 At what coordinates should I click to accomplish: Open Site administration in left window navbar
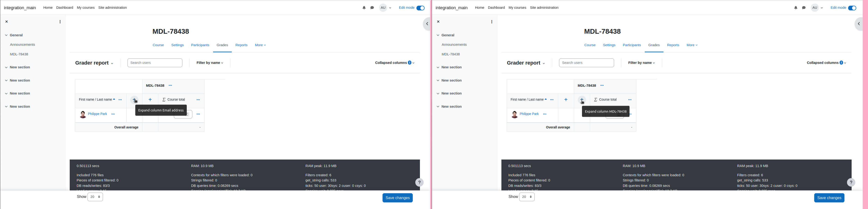(x=113, y=8)
